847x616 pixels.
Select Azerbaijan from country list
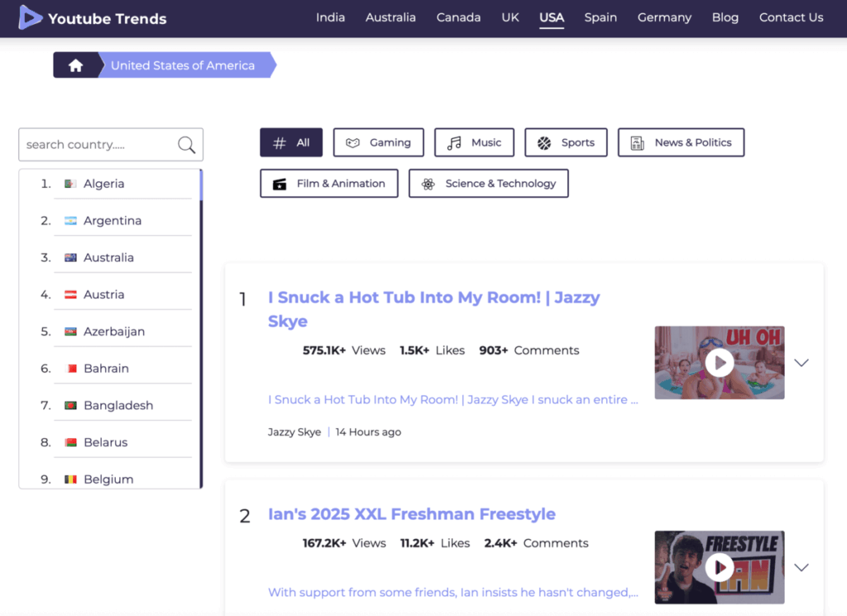click(x=116, y=332)
